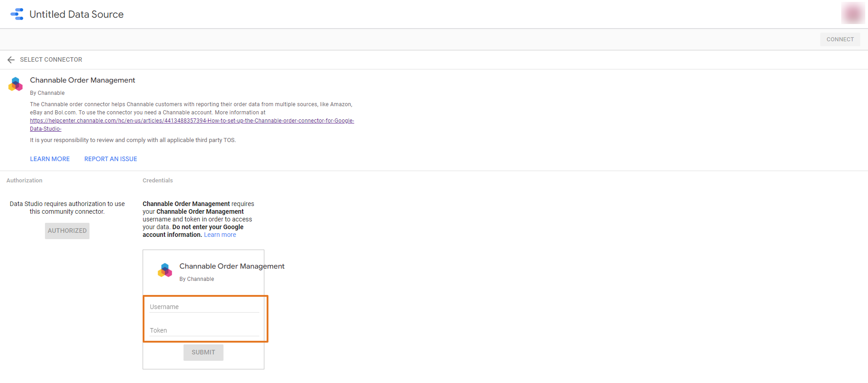The height and width of the screenshot is (383, 868).
Task: Click the Data Studio logo icon
Action: (17, 14)
